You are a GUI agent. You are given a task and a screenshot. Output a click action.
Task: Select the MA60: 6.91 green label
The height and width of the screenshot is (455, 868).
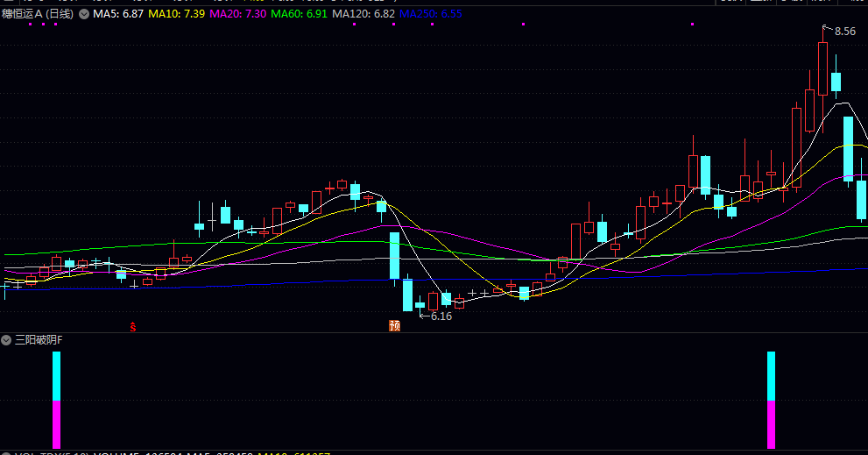tap(299, 14)
